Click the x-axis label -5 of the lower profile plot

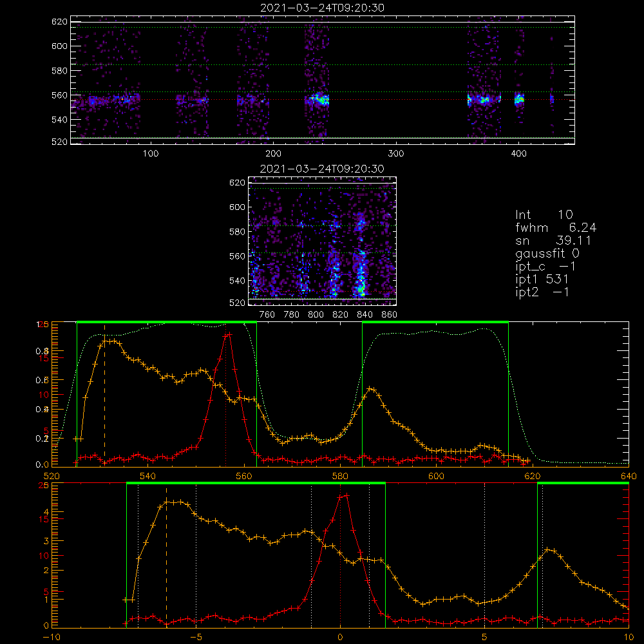point(196,637)
